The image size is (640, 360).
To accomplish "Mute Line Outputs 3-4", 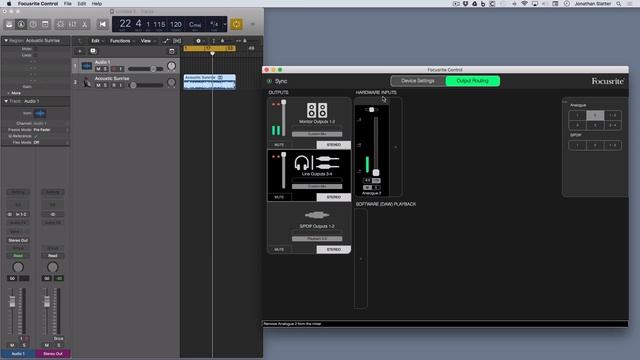I will coord(279,197).
